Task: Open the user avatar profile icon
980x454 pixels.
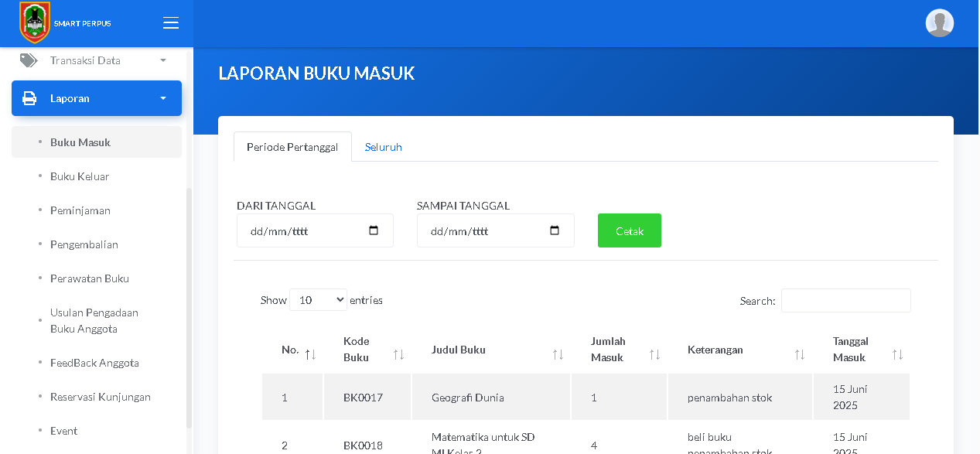Action: 940,23
